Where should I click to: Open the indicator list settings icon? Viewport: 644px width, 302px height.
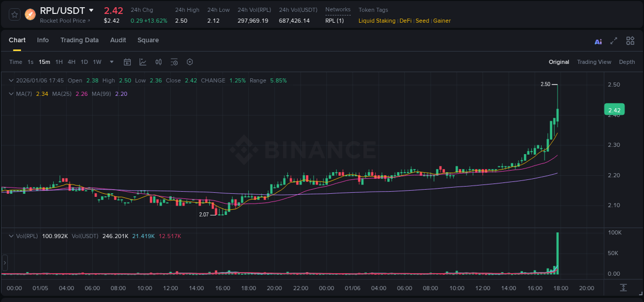click(x=174, y=61)
